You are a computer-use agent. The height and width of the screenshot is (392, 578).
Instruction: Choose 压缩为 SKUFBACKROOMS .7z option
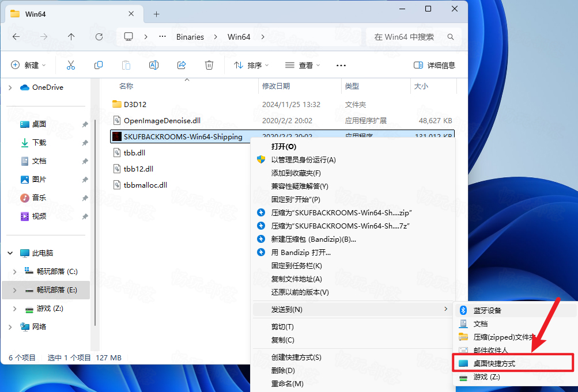click(x=353, y=226)
